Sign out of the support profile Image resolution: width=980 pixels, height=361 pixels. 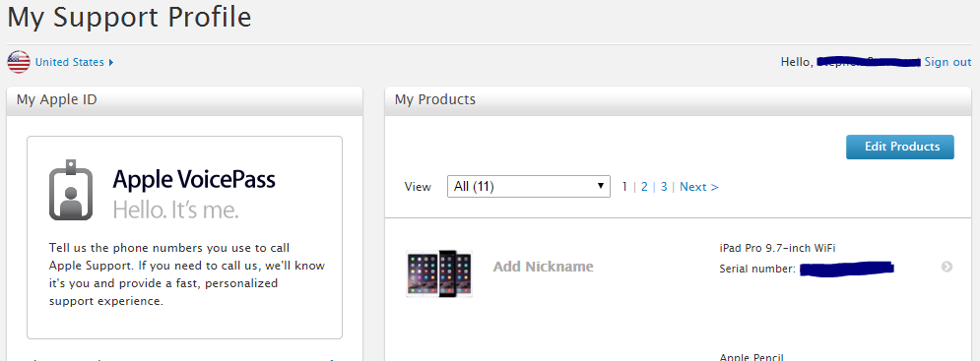(947, 62)
